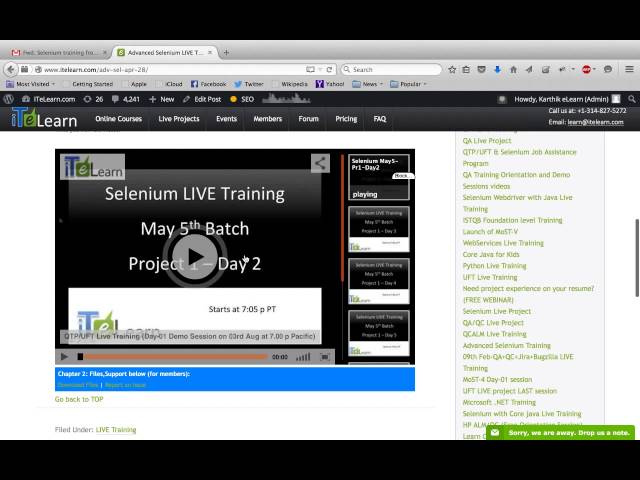Open the Facebook bookmark

(x=209, y=84)
